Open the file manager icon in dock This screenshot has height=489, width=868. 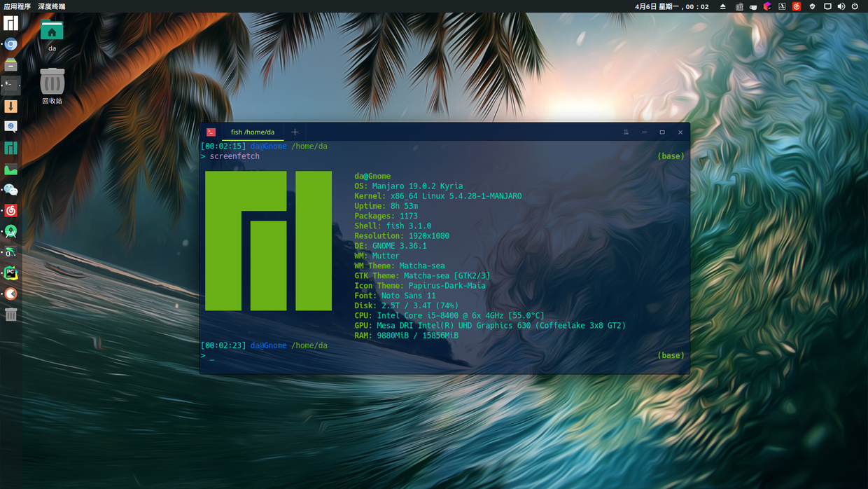click(10, 65)
